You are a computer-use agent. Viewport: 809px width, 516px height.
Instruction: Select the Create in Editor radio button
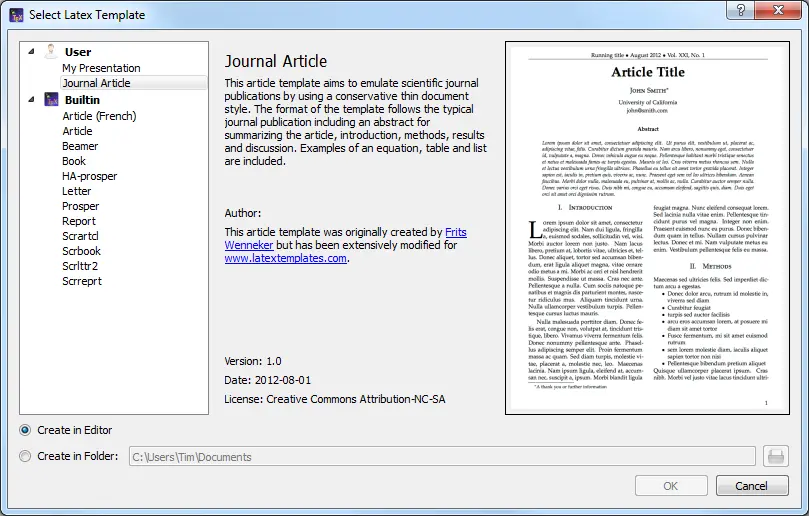tap(25, 430)
